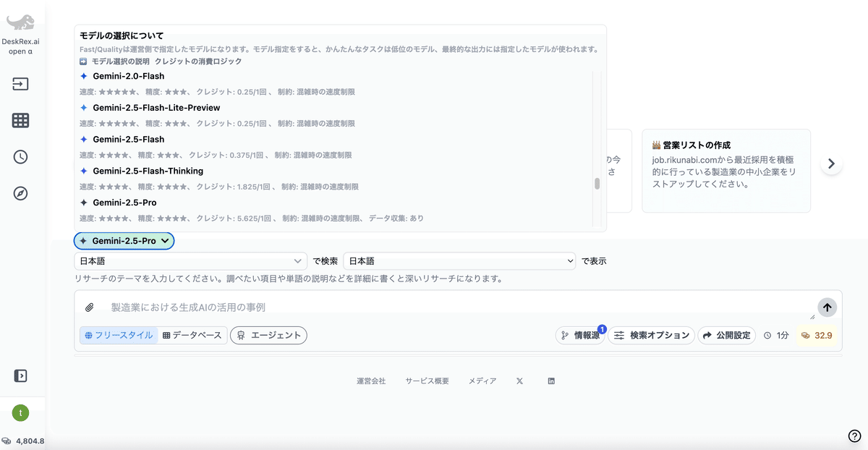Switch to データベース mode
The image size is (868, 450).
[x=192, y=335]
